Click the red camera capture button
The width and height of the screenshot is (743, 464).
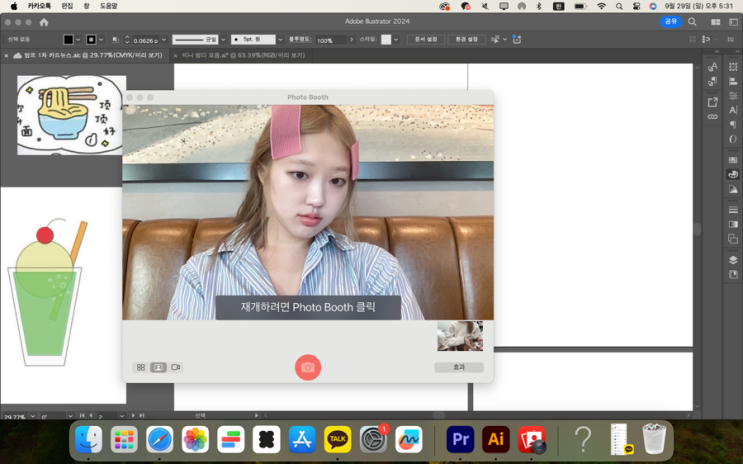pyautogui.click(x=308, y=367)
